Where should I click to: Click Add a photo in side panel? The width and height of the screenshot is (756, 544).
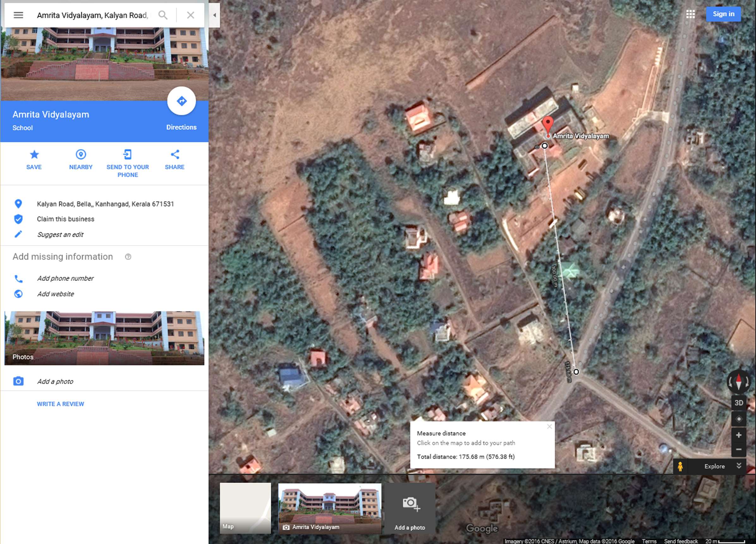(x=55, y=381)
